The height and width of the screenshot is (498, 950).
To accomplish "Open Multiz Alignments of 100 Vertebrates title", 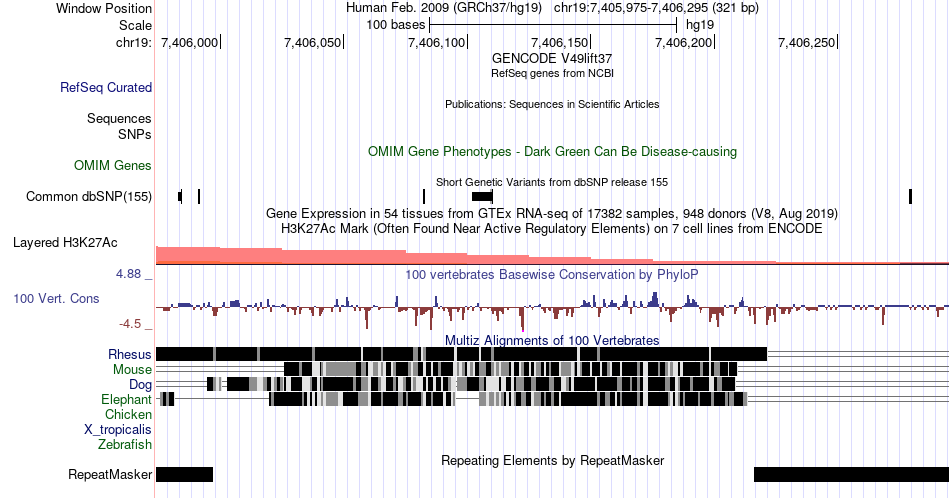I will point(552,340).
